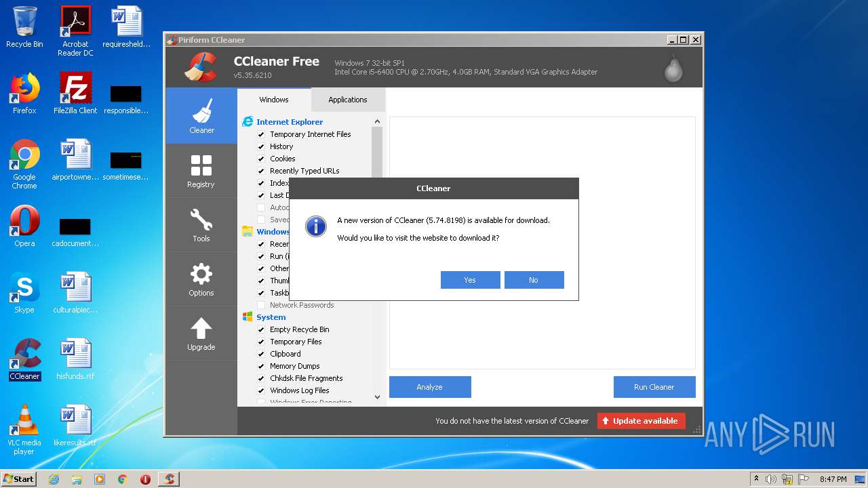Uncheck the Cookies checkbox
Screen dimensions: 868x488
(x=261, y=159)
